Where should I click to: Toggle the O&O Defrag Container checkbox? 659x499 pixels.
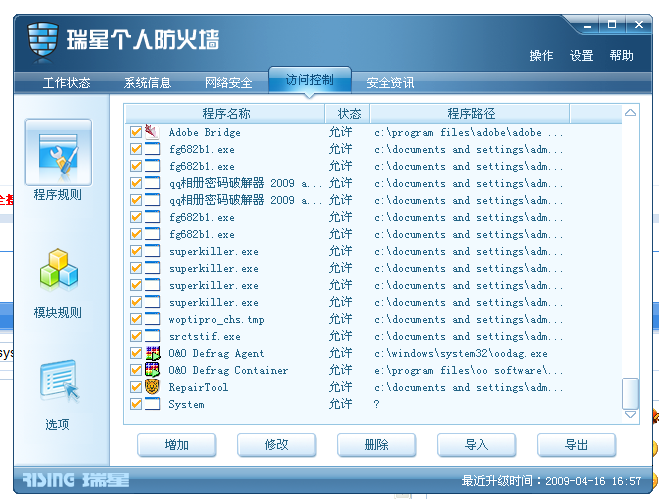pos(136,370)
